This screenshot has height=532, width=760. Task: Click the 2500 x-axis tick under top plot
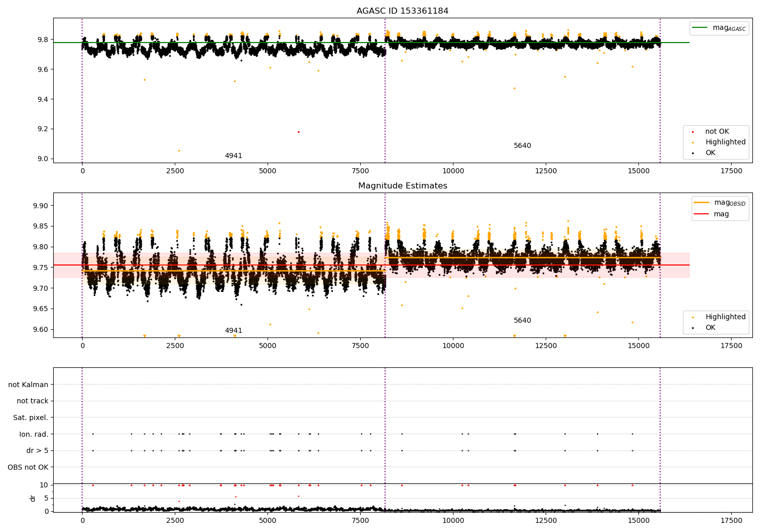pyautogui.click(x=175, y=171)
